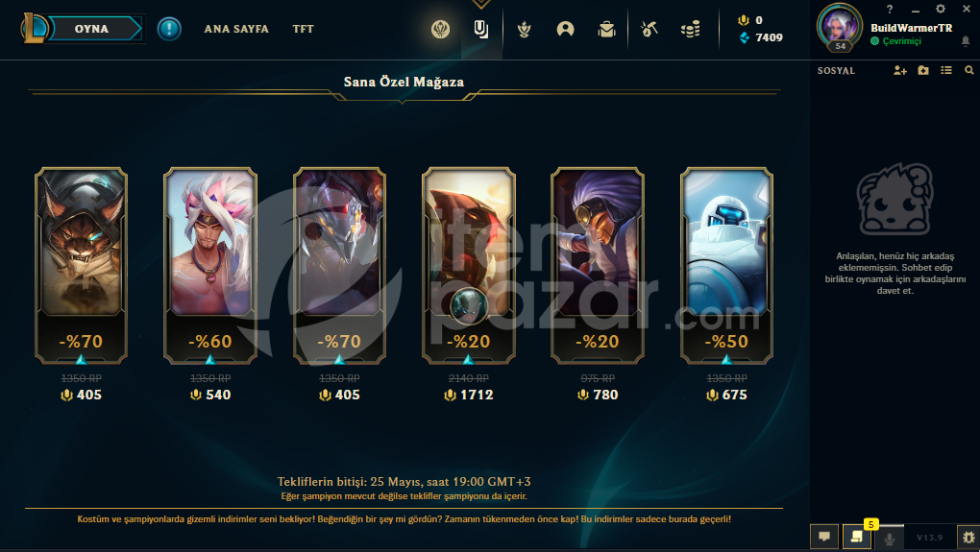980x552 pixels.
Task: Click the Add Friend icon in Sosyal panel
Action: [x=899, y=71]
